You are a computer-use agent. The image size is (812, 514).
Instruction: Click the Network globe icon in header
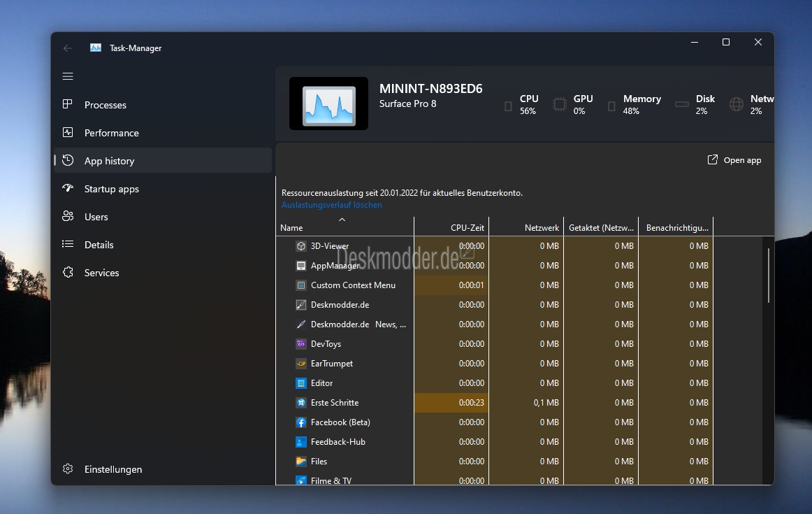[736, 105]
